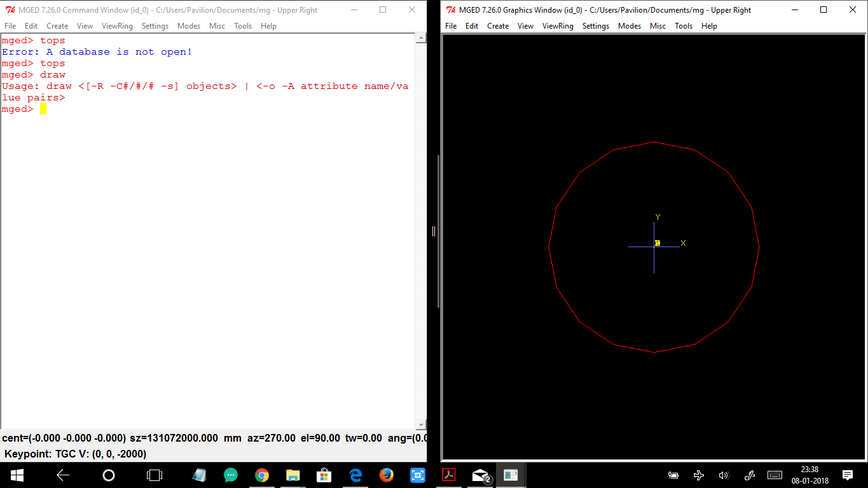
Task: Open the volume control in tray
Action: click(724, 475)
